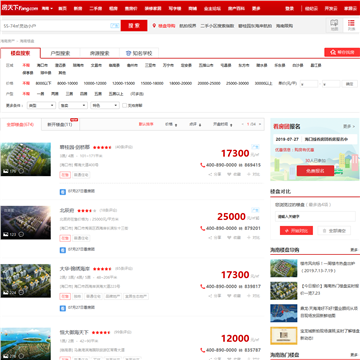Click the red 免费报名 button
The width and height of the screenshot is (360, 360).
(315, 171)
